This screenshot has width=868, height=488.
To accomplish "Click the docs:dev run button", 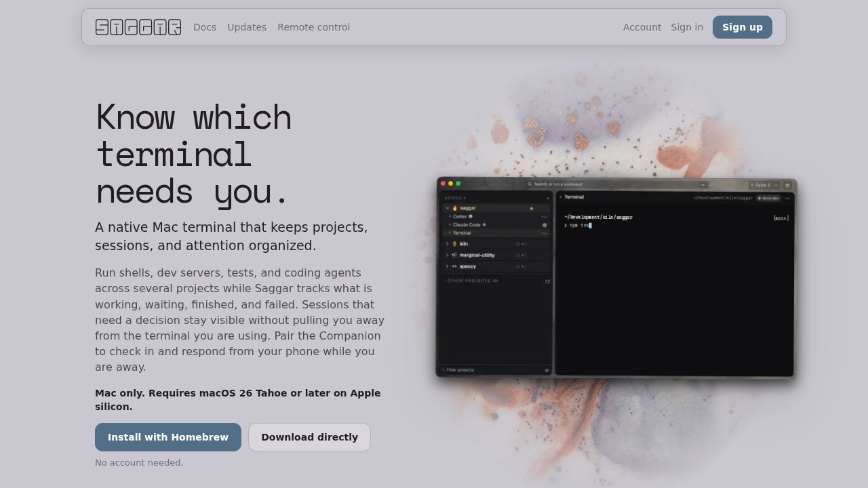I will click(768, 199).
